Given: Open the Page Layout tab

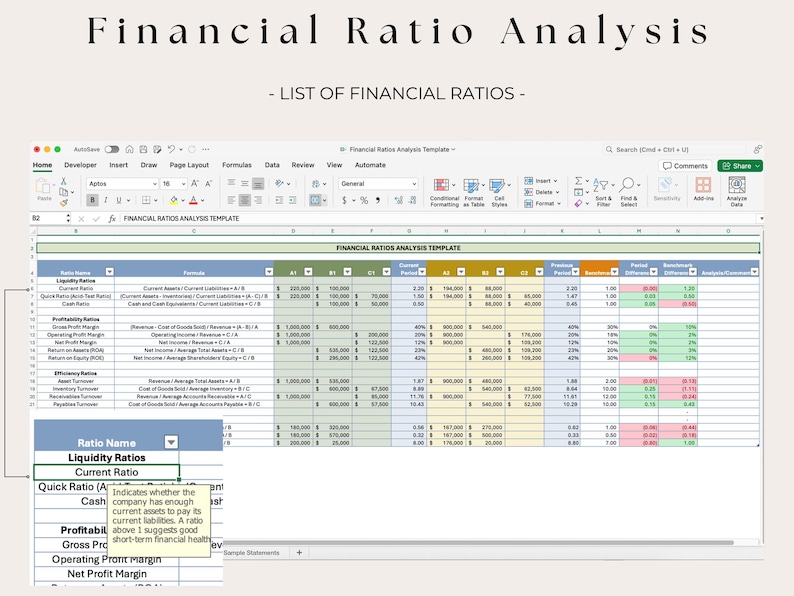Looking at the screenshot, I should [x=189, y=165].
